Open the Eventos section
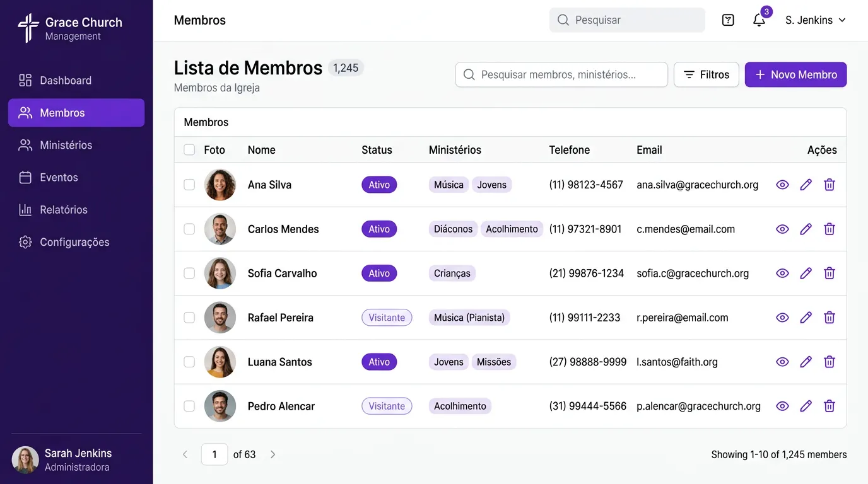This screenshot has width=868, height=484. (x=62, y=177)
